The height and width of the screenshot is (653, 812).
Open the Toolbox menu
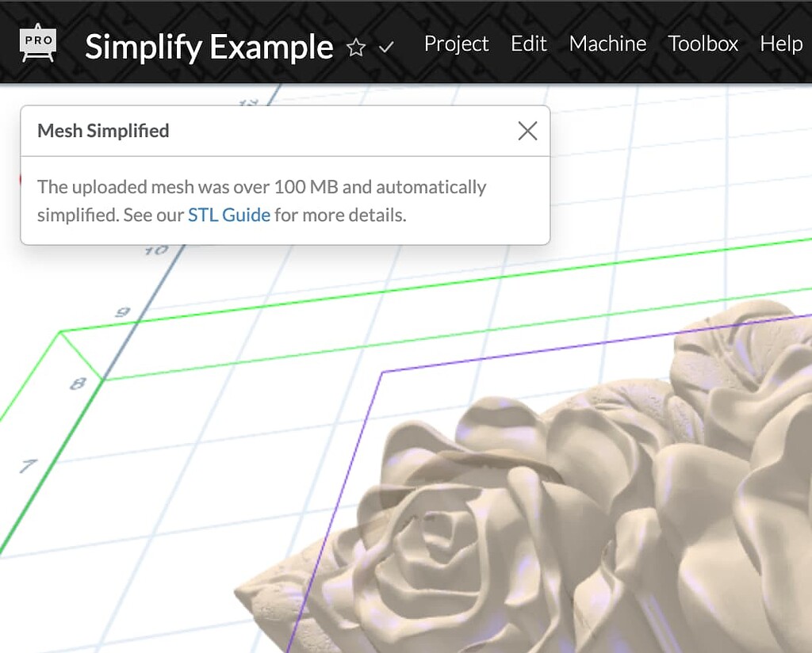click(x=703, y=44)
